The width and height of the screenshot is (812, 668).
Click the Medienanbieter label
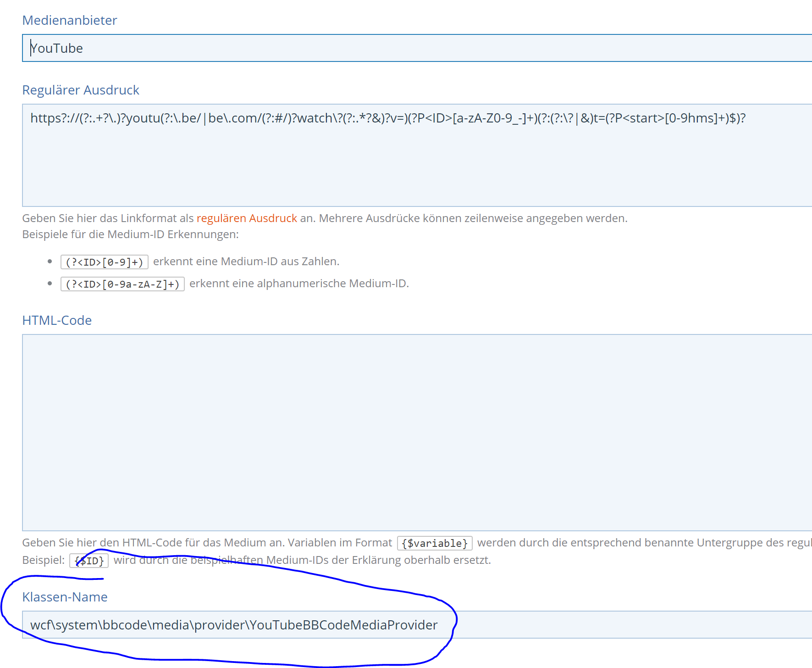click(70, 20)
